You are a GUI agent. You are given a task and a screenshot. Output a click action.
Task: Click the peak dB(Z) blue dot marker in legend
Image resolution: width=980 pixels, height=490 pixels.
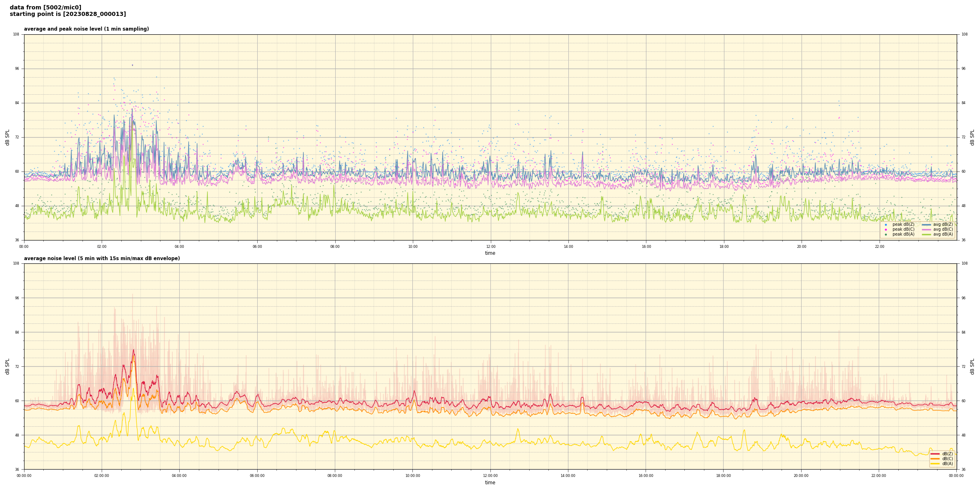click(886, 225)
